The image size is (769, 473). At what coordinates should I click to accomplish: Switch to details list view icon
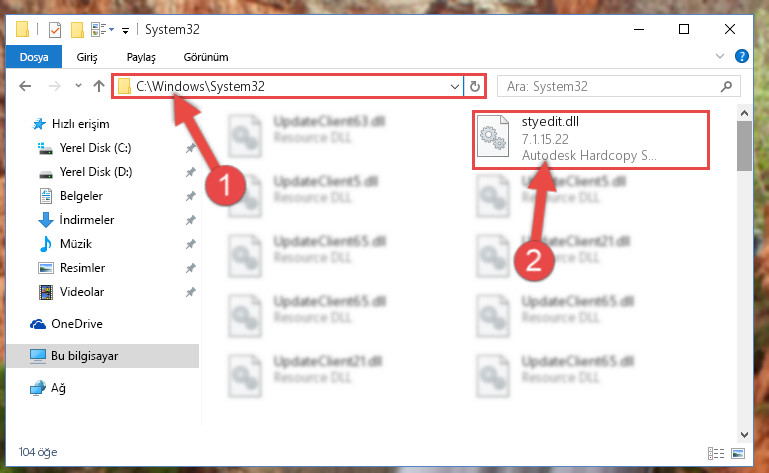(x=716, y=453)
